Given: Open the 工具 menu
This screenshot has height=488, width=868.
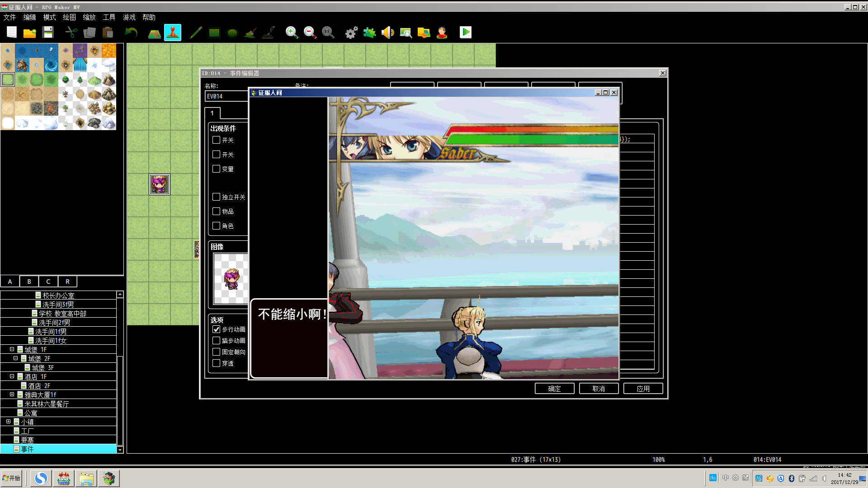Looking at the screenshot, I should pos(109,17).
